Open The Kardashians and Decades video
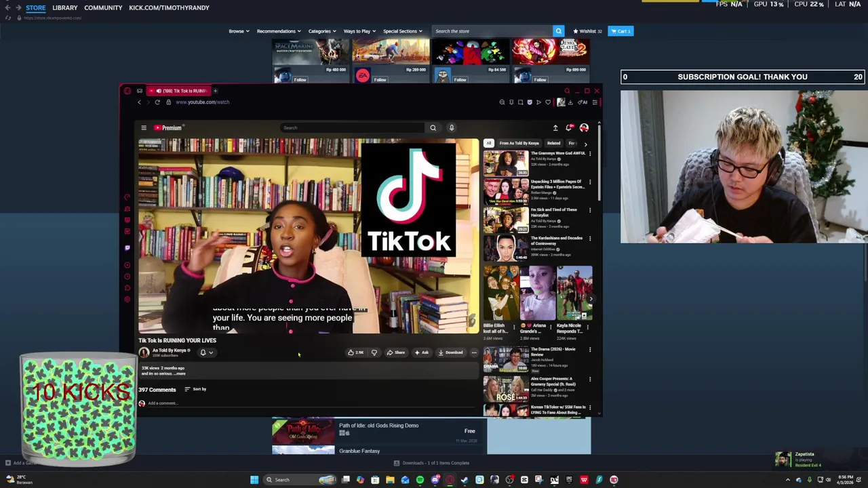Viewport: 868px width, 488px height. tap(505, 248)
